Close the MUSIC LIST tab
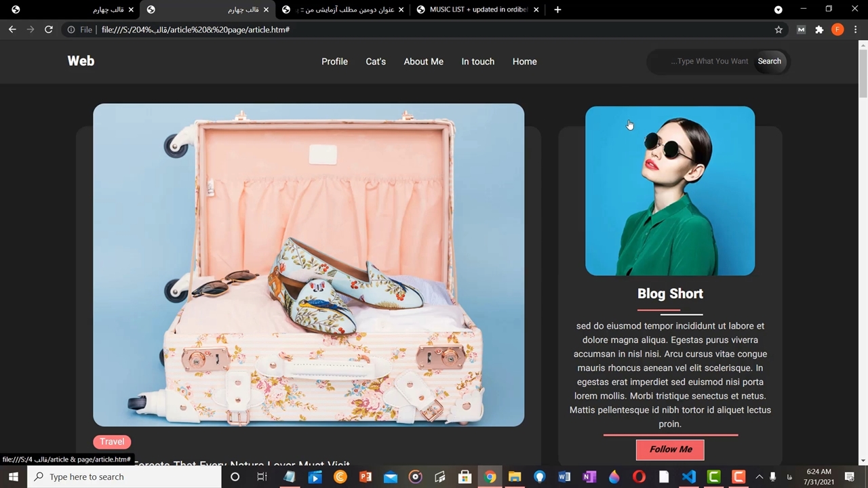868x488 pixels. (536, 9)
